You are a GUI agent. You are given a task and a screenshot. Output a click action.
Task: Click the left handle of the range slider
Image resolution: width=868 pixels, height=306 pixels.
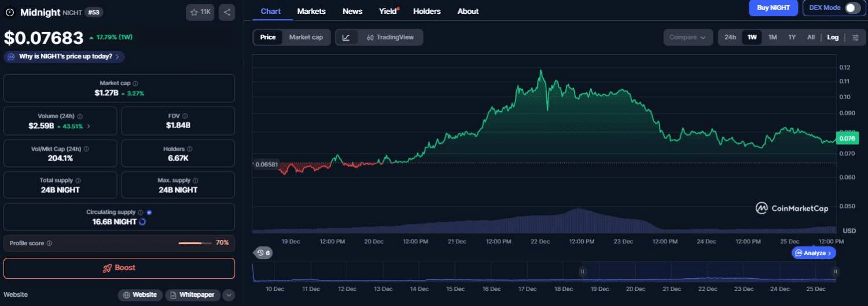click(x=583, y=271)
